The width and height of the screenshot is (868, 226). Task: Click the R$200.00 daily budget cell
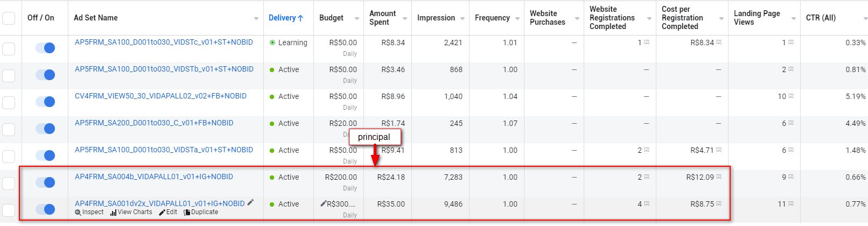[x=340, y=177]
